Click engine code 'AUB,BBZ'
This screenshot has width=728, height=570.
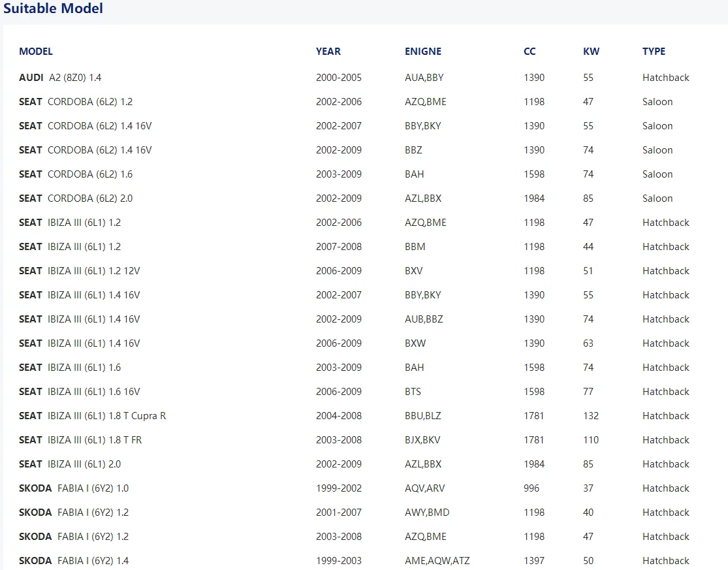tap(424, 319)
